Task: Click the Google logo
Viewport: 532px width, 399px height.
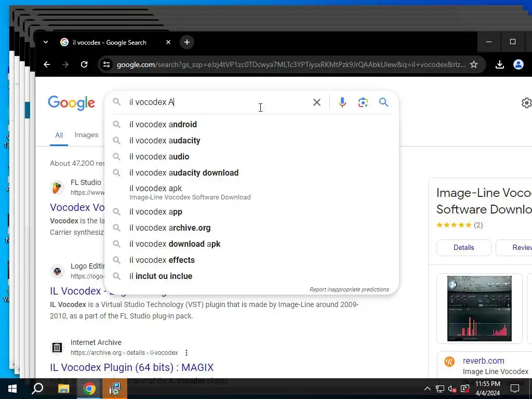Action: 71,103
